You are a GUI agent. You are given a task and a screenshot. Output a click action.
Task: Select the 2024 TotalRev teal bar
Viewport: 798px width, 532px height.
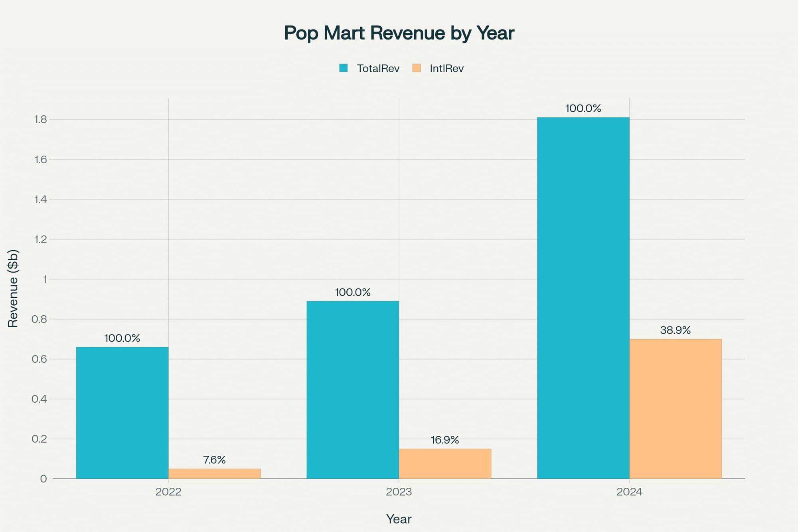(583, 298)
